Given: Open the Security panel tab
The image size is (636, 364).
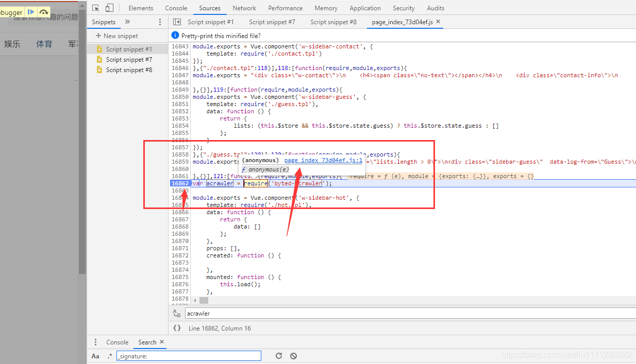Looking at the screenshot, I should (404, 8).
